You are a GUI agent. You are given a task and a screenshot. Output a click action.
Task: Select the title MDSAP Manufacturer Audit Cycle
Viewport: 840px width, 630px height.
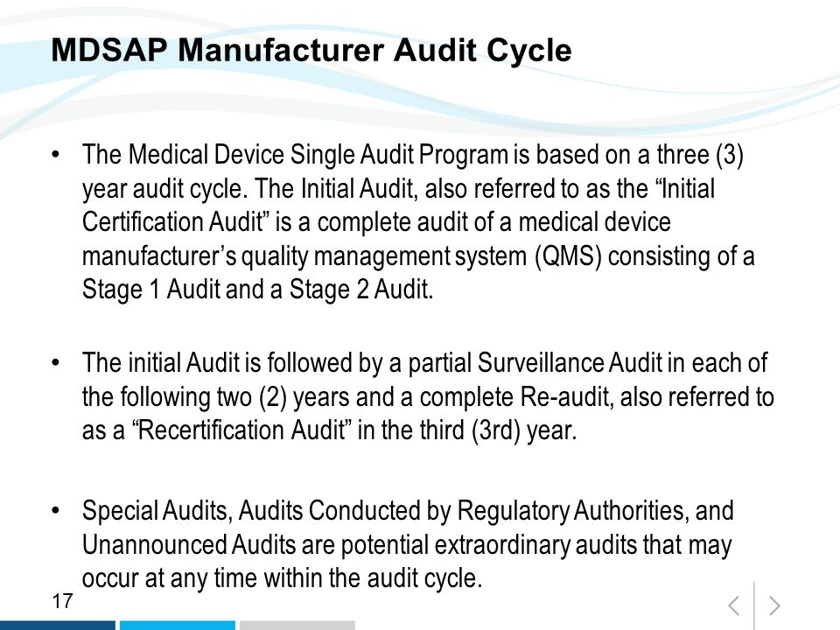pyautogui.click(x=311, y=51)
